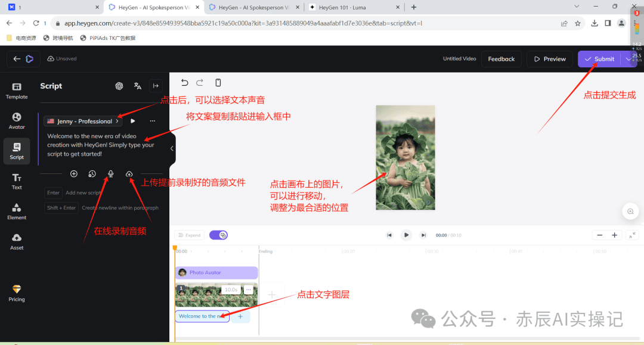The width and height of the screenshot is (644, 345).
Task: Play the Jenny voice preview
Action: click(x=132, y=120)
